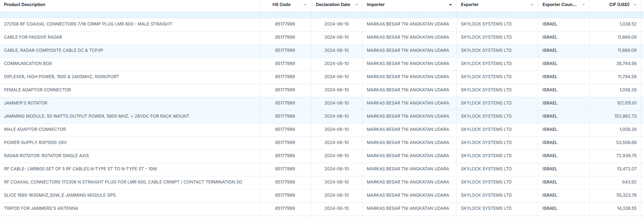Screen dimensions: 644x219
Task: Select the COMMUNICATION BOX product row
Action: 28,64
